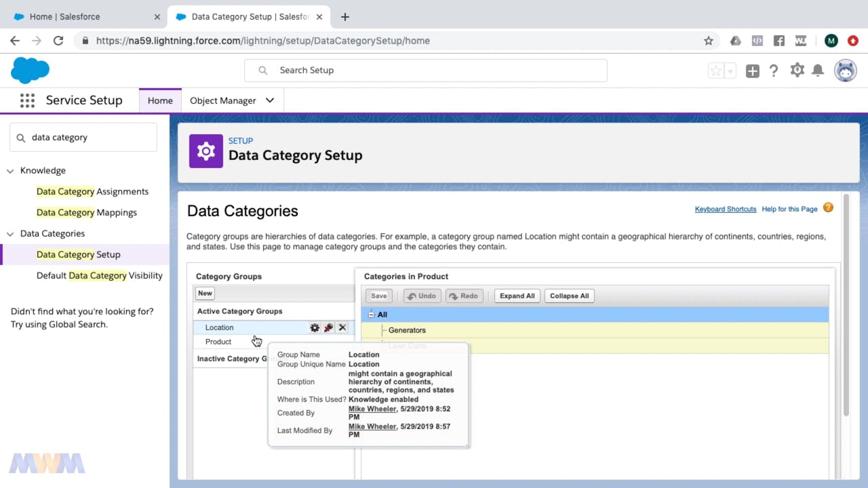Open the Help question mark icon
The width and height of the screenshot is (868, 488).
[774, 70]
